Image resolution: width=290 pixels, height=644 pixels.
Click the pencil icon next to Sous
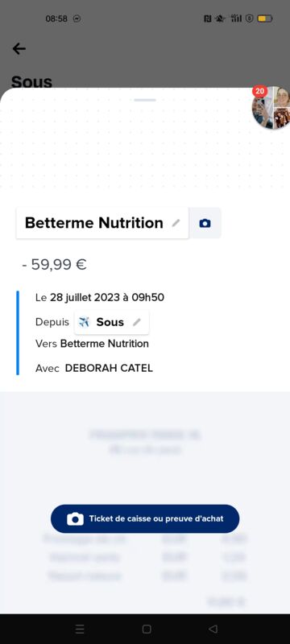tap(137, 323)
